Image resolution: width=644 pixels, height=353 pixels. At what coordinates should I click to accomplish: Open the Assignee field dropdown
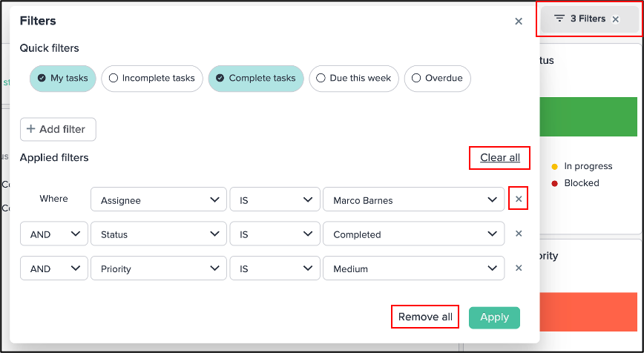click(x=159, y=199)
